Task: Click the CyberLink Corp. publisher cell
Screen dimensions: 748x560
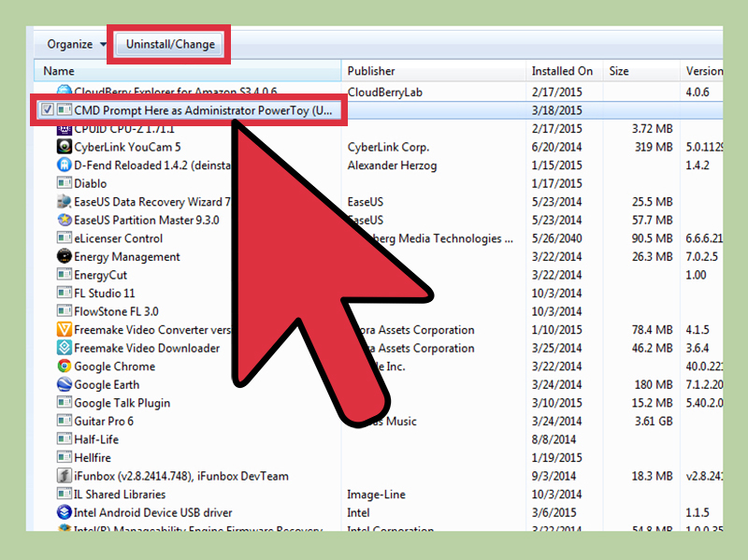Action: 388,148
